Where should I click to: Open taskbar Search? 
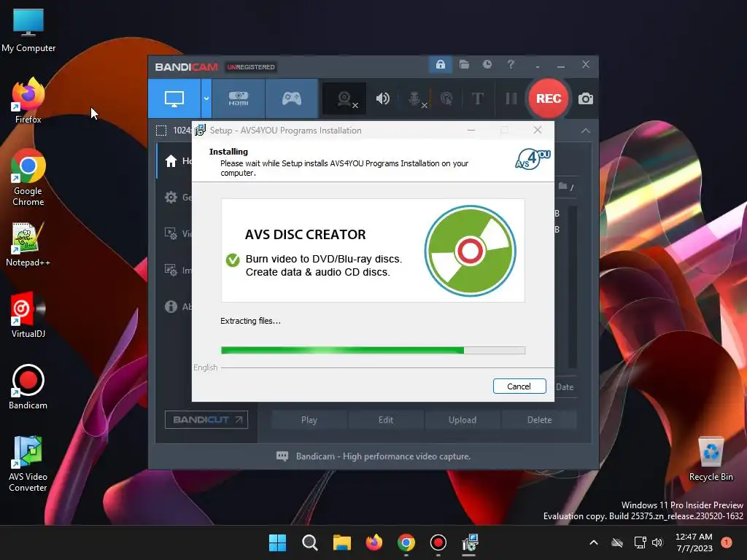point(309,542)
